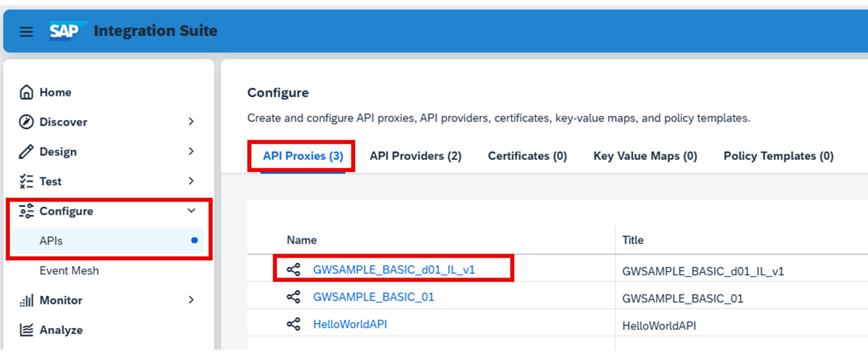The image size is (868, 355).
Task: Click the Monitor bar chart icon
Action: tap(26, 300)
